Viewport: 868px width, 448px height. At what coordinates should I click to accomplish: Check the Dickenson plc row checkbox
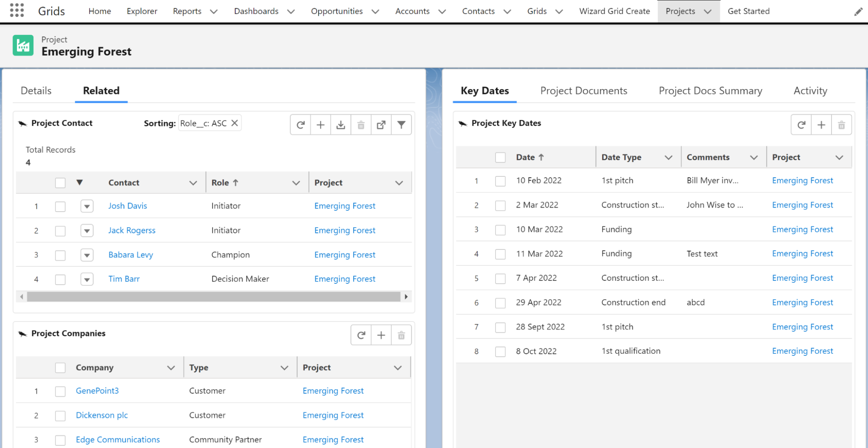pyautogui.click(x=60, y=416)
